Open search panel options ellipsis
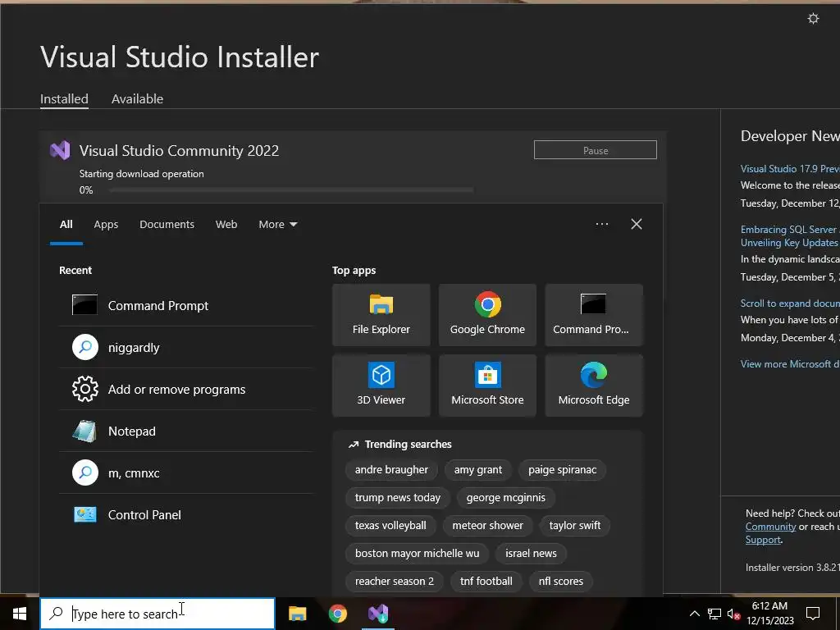840x630 pixels. tap(601, 224)
